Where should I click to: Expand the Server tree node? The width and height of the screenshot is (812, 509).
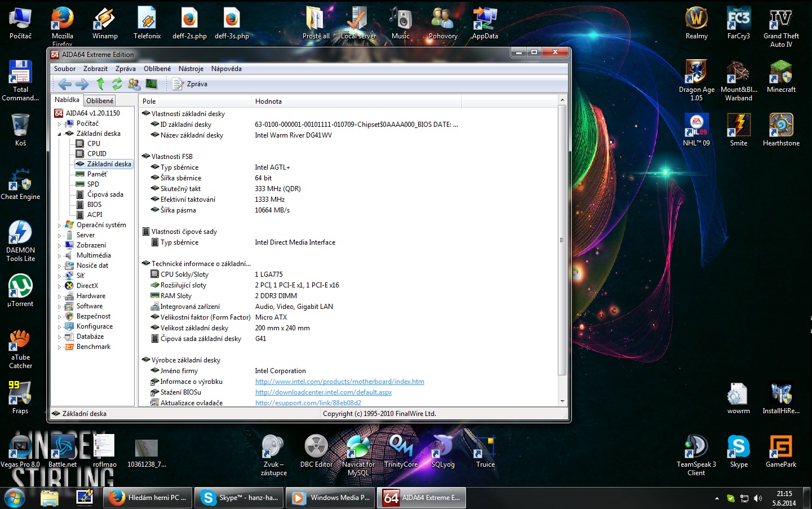[x=60, y=235]
